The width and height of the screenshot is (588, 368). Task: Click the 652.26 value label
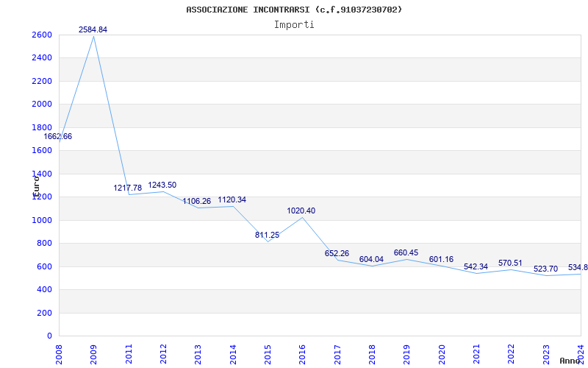(337, 254)
